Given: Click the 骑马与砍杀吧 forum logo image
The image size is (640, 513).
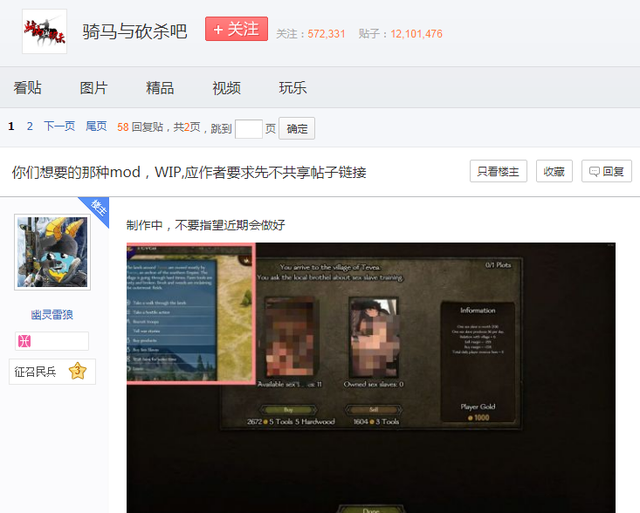Looking at the screenshot, I should 44,31.
